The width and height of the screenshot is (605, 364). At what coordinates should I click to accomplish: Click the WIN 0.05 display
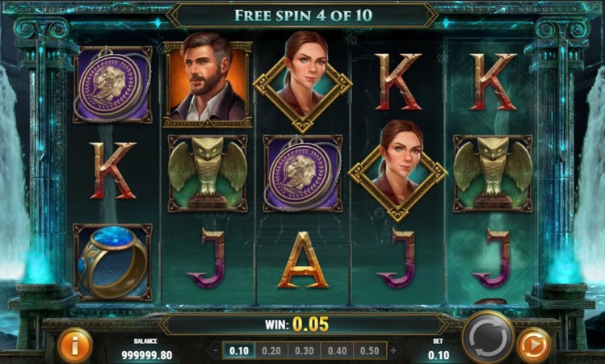click(x=296, y=324)
